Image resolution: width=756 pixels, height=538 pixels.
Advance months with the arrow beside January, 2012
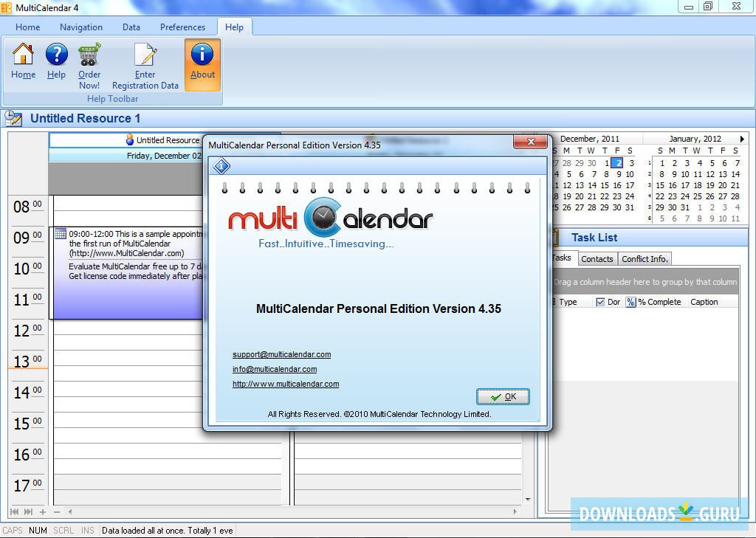742,139
